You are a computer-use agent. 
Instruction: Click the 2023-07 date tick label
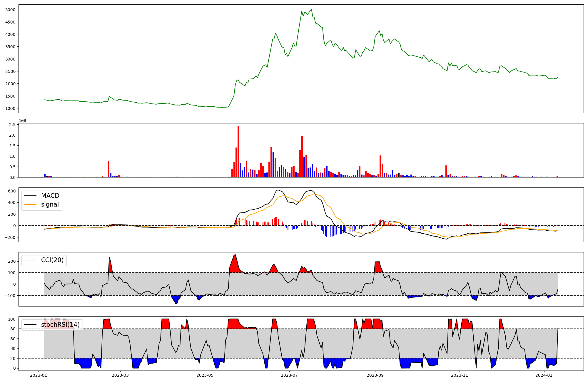coord(290,375)
